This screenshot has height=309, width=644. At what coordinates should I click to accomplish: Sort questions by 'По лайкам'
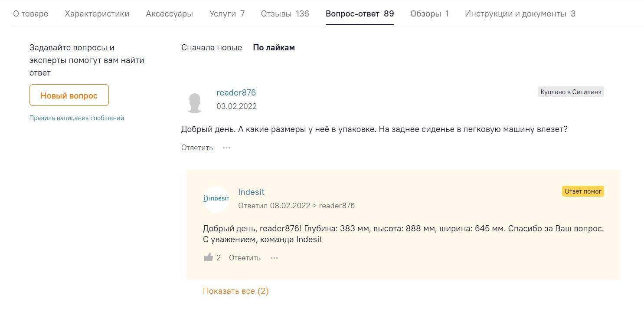point(274,48)
